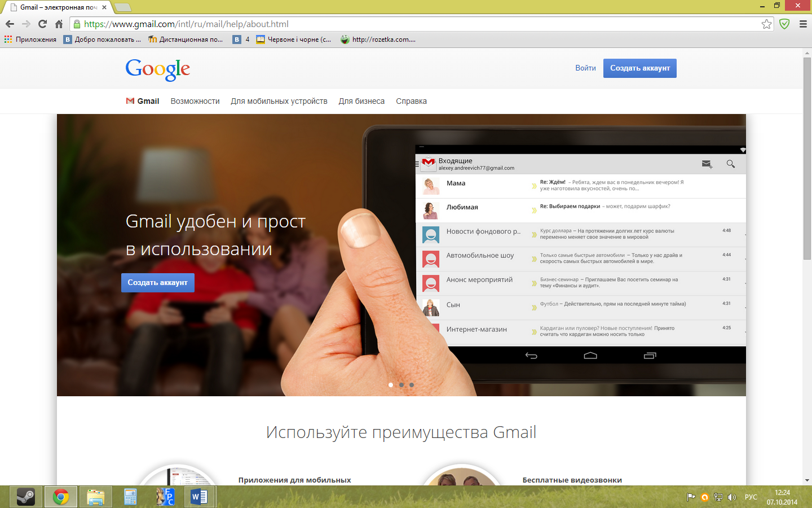
Task: Click the Google logo
Action: [x=158, y=69]
